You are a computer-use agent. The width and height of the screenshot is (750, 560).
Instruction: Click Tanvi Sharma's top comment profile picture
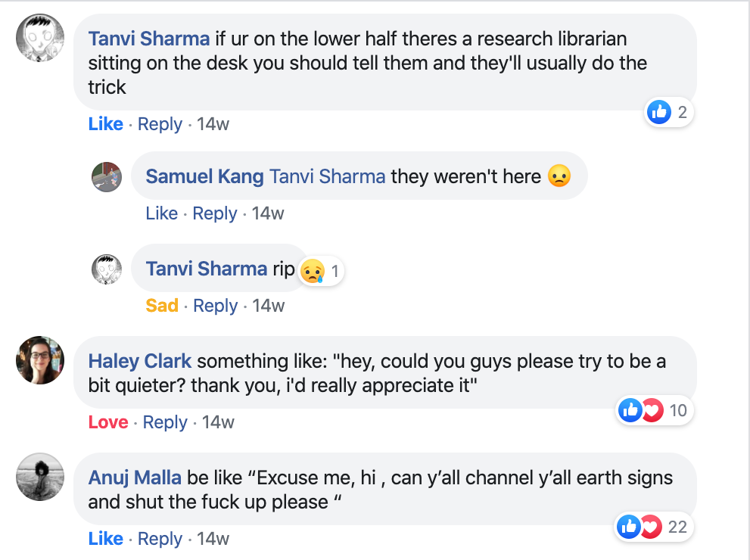coord(39,39)
